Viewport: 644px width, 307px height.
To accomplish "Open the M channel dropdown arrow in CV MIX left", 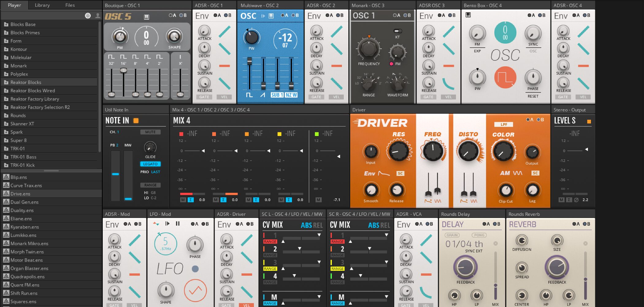I will pyautogui.click(x=319, y=297).
